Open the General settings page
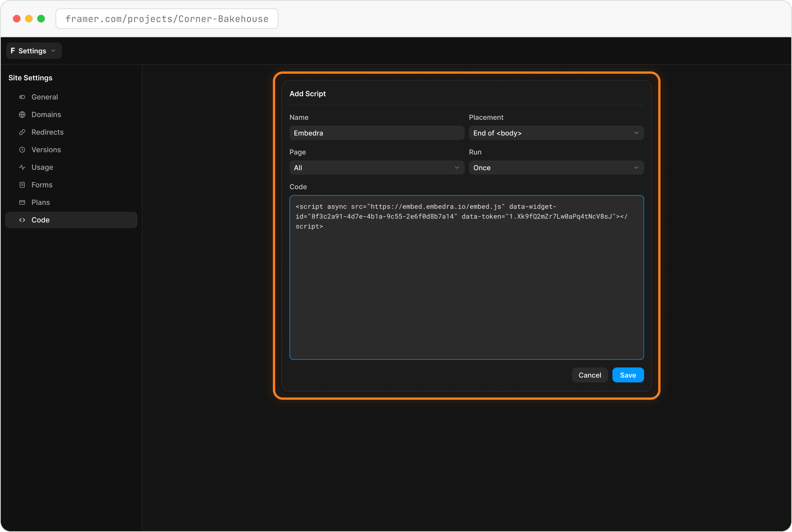 [x=71, y=97]
